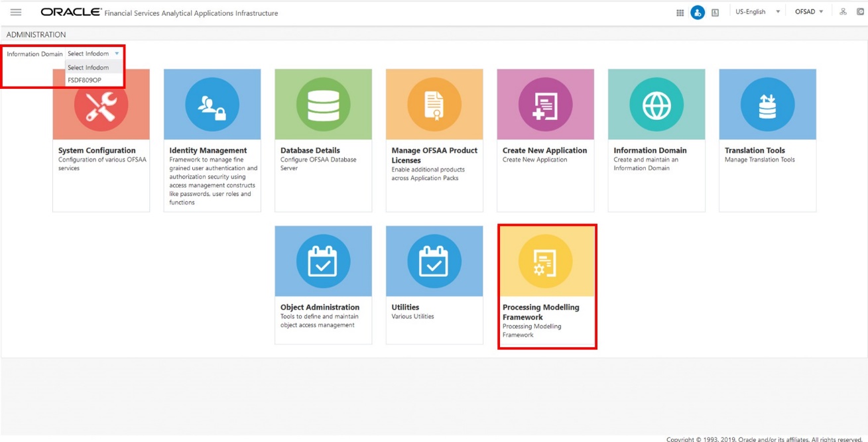Click the Create New Application icon
The width and height of the screenshot is (868, 442).
(546, 105)
